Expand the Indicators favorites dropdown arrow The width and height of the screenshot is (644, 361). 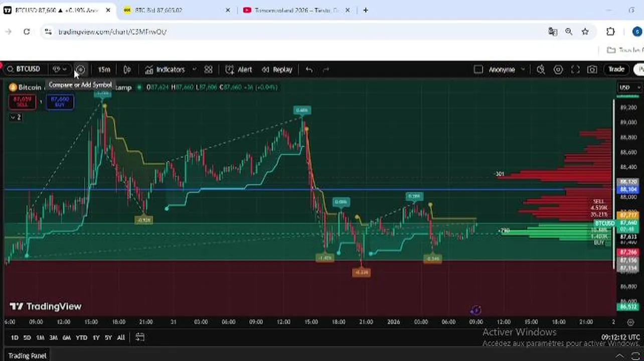(x=195, y=69)
